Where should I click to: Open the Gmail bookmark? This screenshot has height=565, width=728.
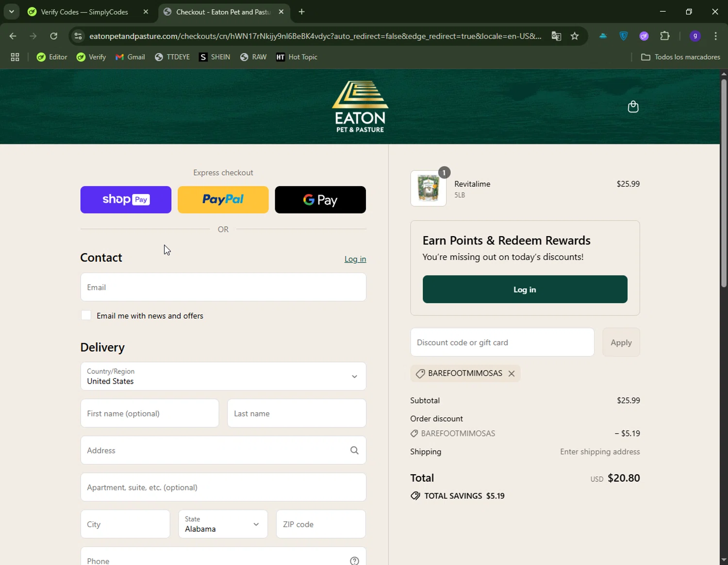(130, 57)
